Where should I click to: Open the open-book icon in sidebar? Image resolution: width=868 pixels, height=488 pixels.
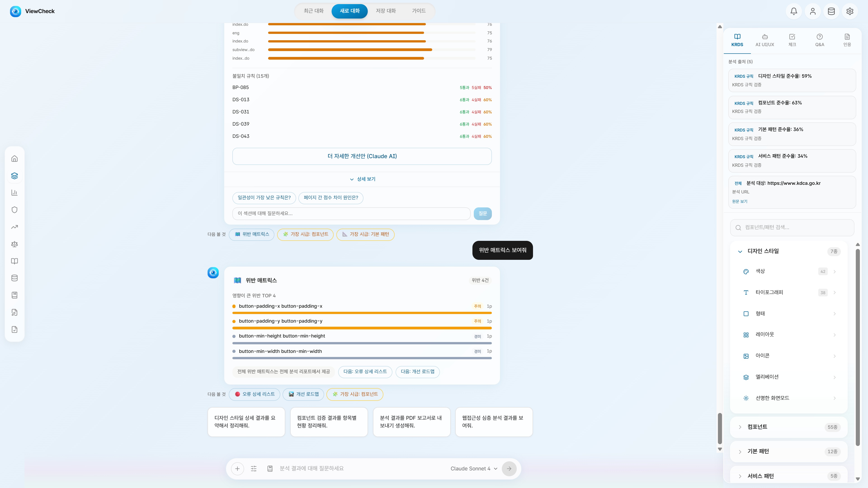pos(14,261)
